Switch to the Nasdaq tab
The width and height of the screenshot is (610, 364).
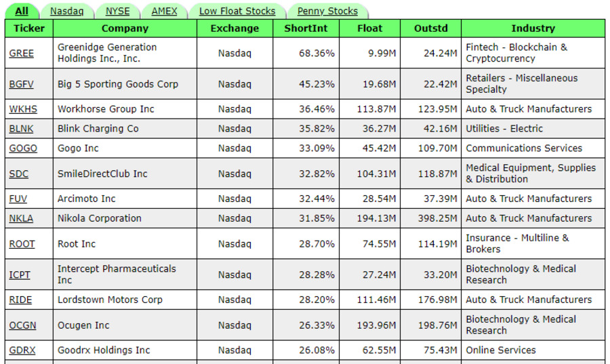[66, 11]
